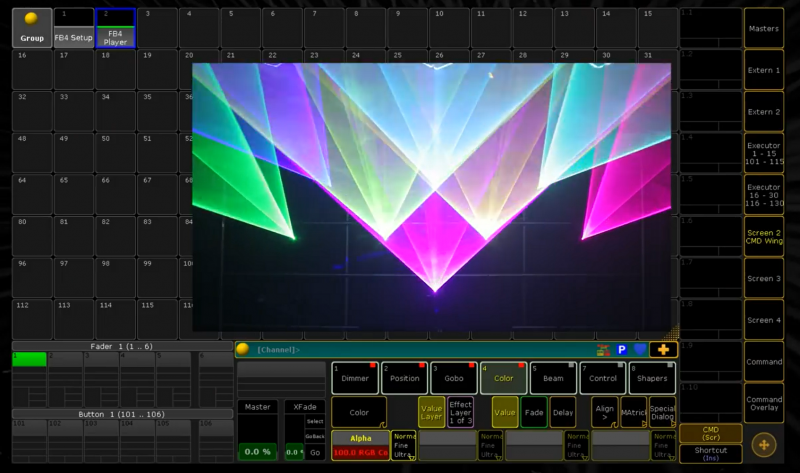Click the yellow ball icon in command line
Image resolution: width=800 pixels, height=473 pixels.
pos(242,349)
